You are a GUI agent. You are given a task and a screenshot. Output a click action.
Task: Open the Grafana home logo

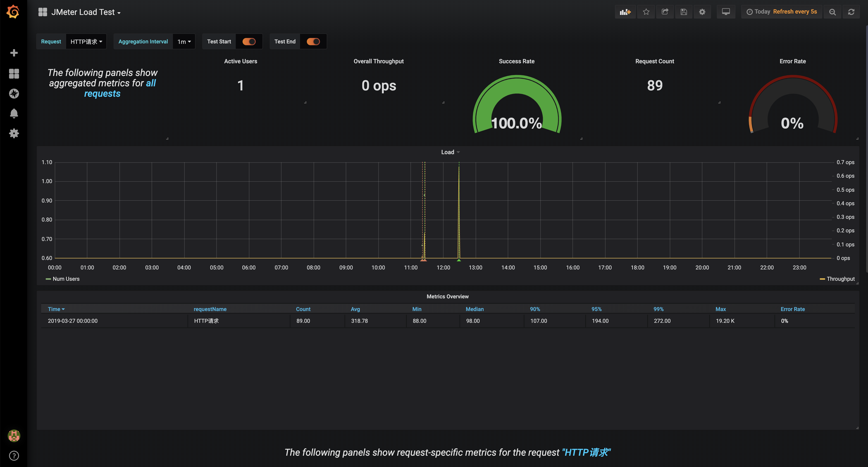tap(13, 12)
